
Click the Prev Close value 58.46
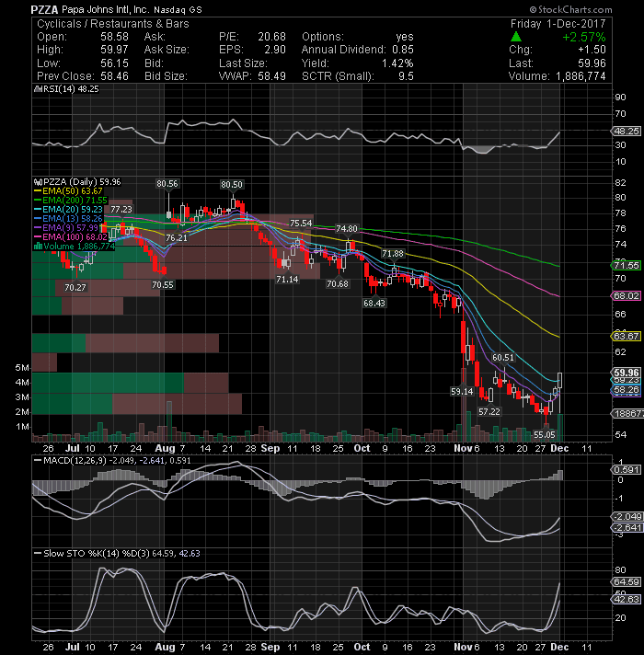coord(114,76)
